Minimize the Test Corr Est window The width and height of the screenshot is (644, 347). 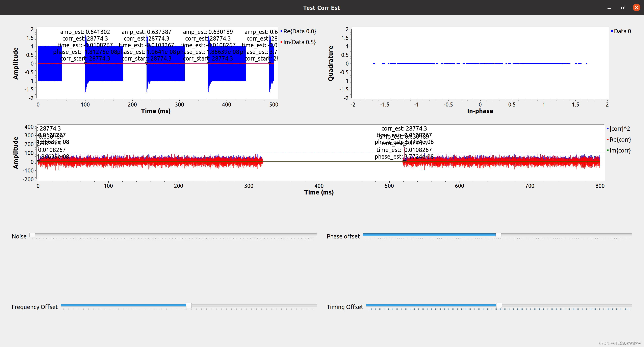(609, 8)
